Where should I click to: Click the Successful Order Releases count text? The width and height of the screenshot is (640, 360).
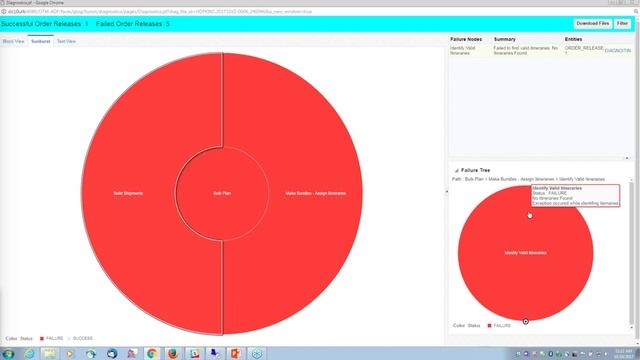tap(44, 24)
